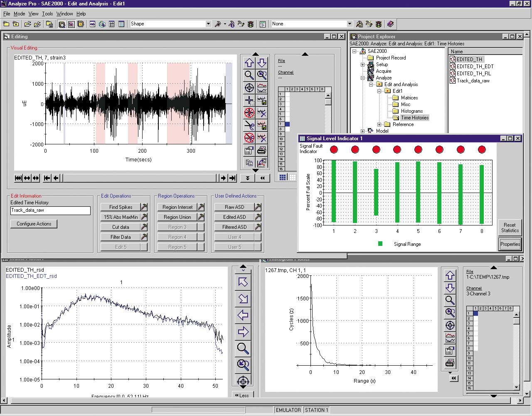This screenshot has height=416, width=532.
Task: Click the traffic-light signal status toolbar icon
Action: [x=251, y=24]
